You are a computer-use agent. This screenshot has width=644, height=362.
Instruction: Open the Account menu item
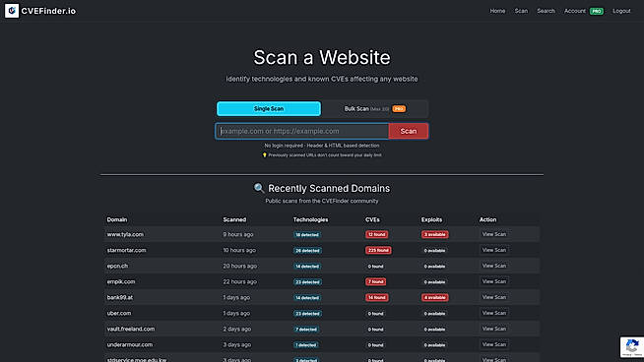(x=575, y=11)
